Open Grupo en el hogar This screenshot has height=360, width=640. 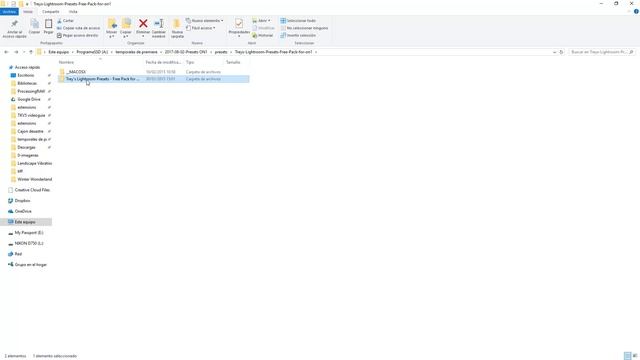pos(30,264)
